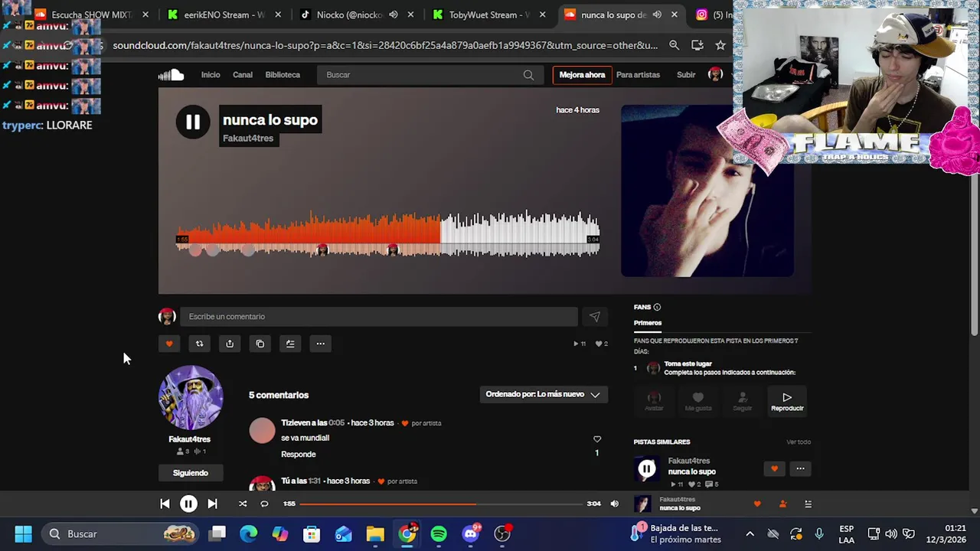This screenshot has height=551, width=980.
Task: Click the install app icon in address bar
Action: [697, 45]
